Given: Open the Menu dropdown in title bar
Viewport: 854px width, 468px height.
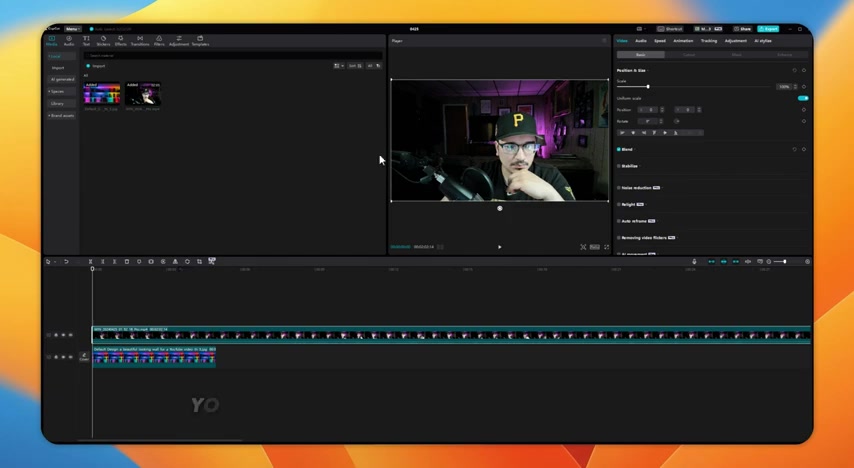Looking at the screenshot, I should (72, 29).
